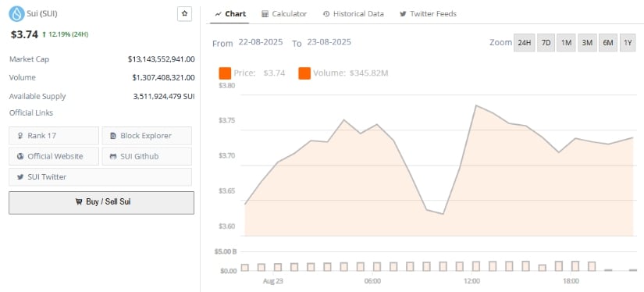This screenshot has height=292, width=644.
Task: Open the SUI Github link
Action: [x=147, y=156]
